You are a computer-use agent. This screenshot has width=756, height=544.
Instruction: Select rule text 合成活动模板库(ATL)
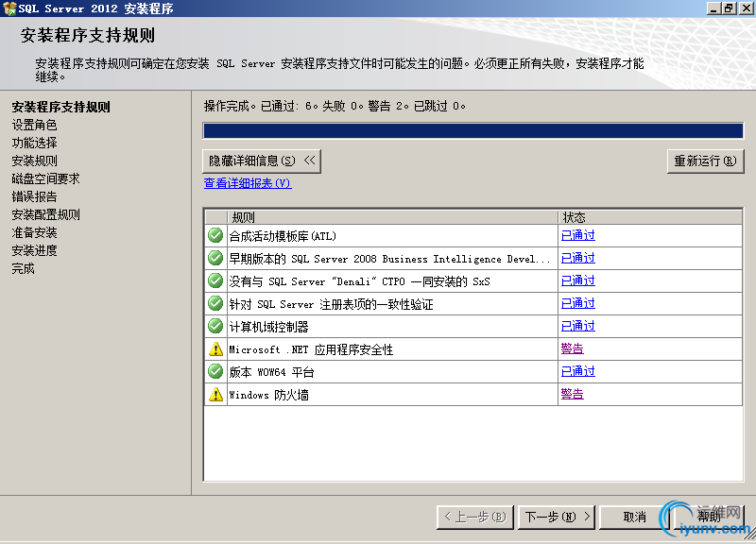tap(283, 236)
